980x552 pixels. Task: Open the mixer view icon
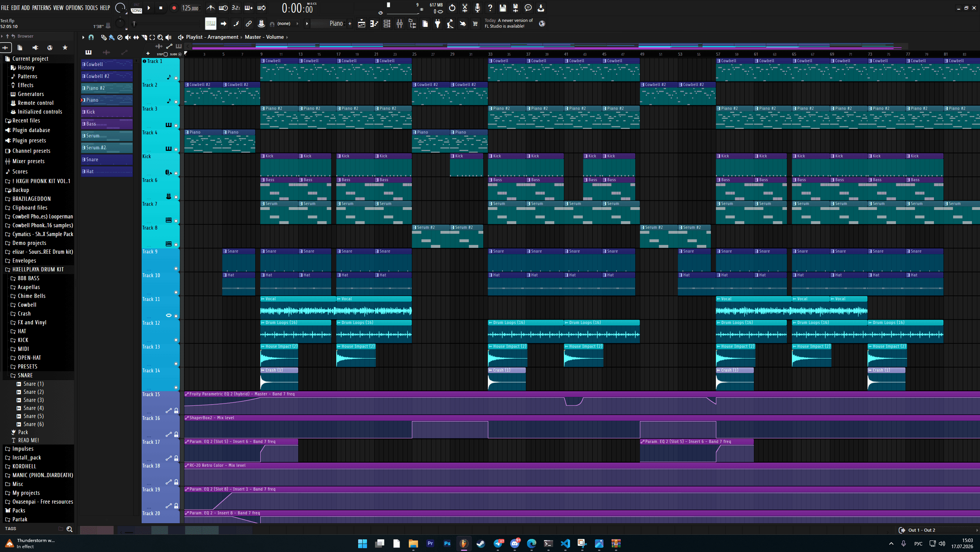click(x=400, y=24)
